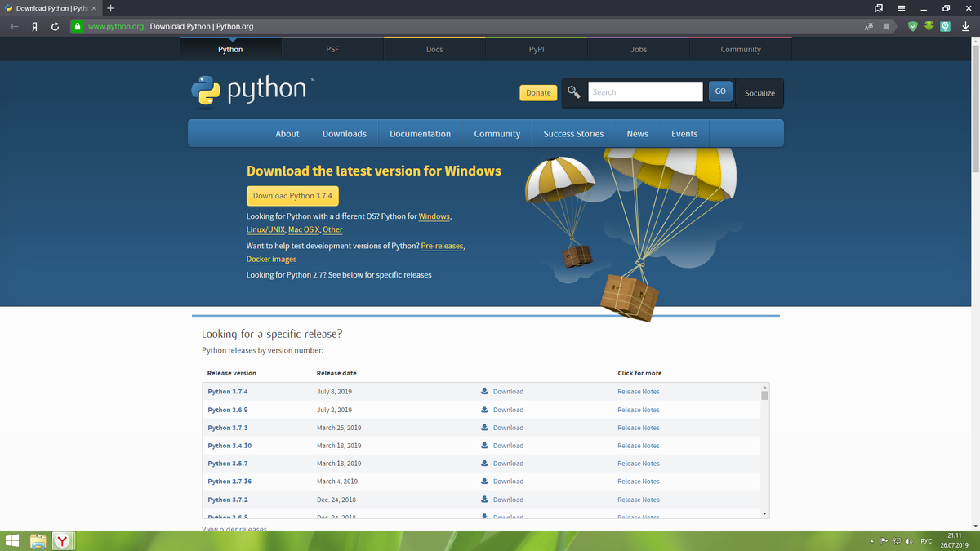Bookmark the page with the bookmark icon
Viewport: 980px width, 551px height.
point(885,26)
